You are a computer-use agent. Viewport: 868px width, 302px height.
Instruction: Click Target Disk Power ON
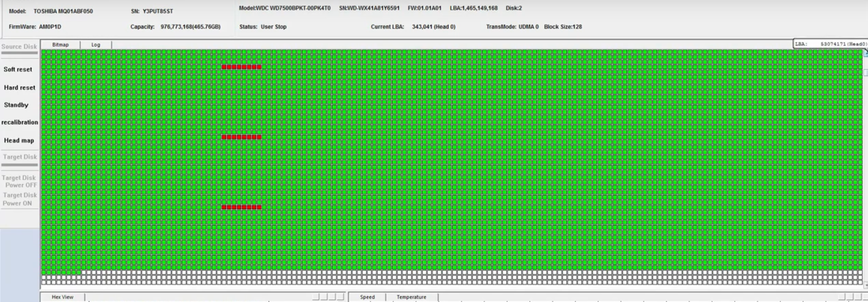pos(19,199)
